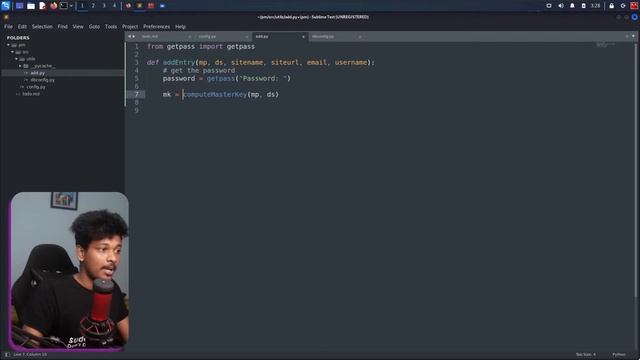This screenshot has width=640, height=360.
Task: Close the config.py tab
Action: point(247,37)
